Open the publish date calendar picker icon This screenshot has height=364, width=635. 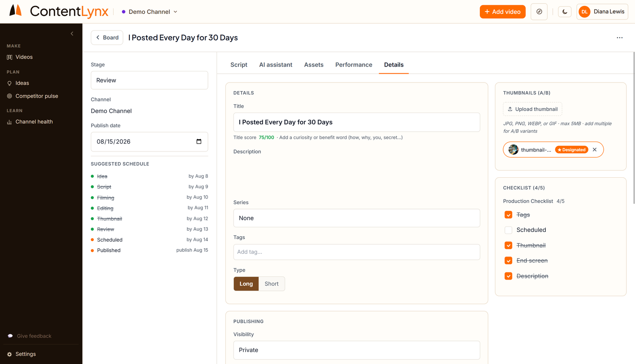[x=199, y=142]
